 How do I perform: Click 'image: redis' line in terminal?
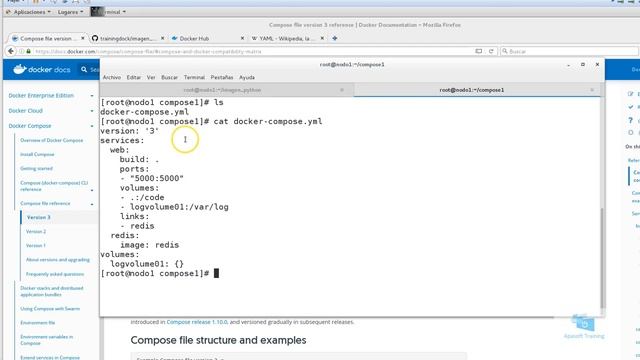click(x=149, y=245)
